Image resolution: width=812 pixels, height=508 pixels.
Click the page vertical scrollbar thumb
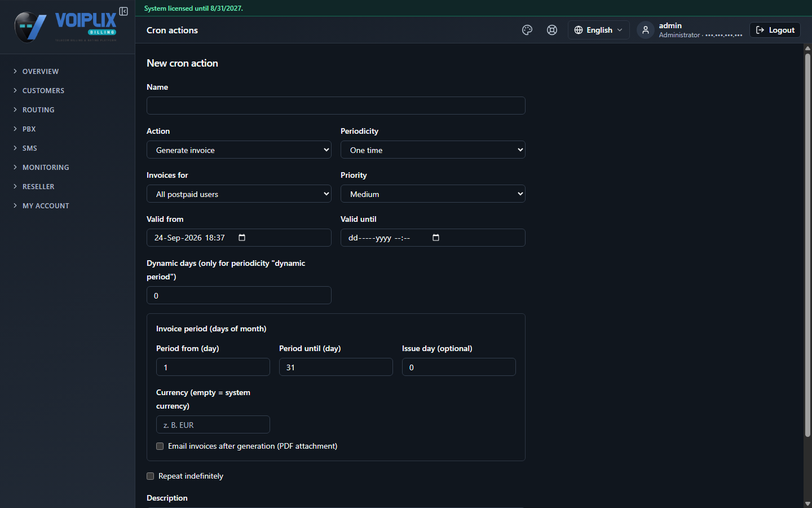tap(807, 245)
